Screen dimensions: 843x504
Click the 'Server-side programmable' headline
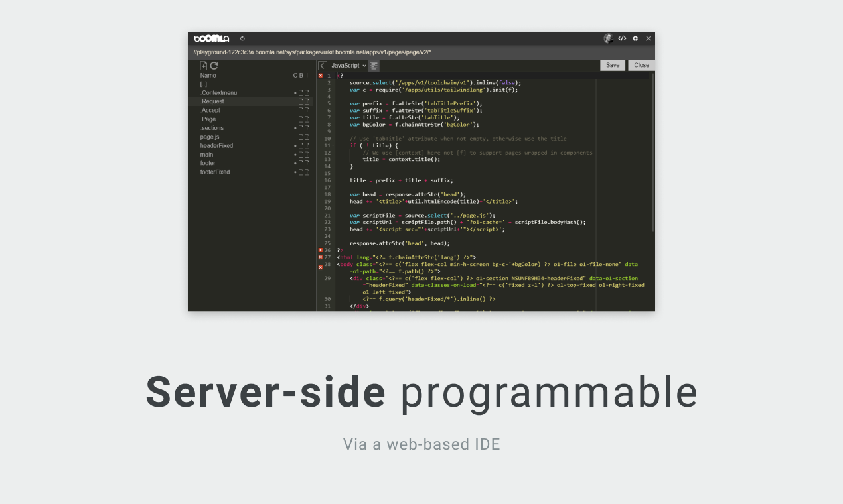click(421, 392)
